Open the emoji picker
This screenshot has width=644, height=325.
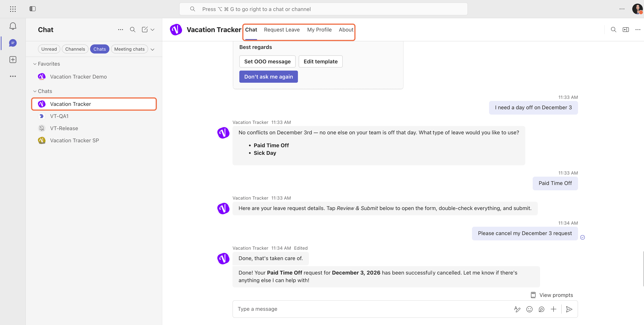[x=529, y=309]
